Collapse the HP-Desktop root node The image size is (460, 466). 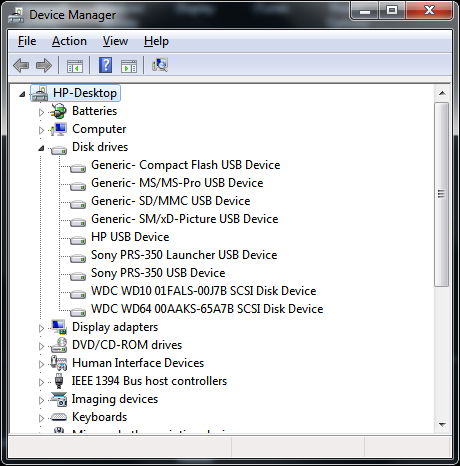[x=22, y=94]
